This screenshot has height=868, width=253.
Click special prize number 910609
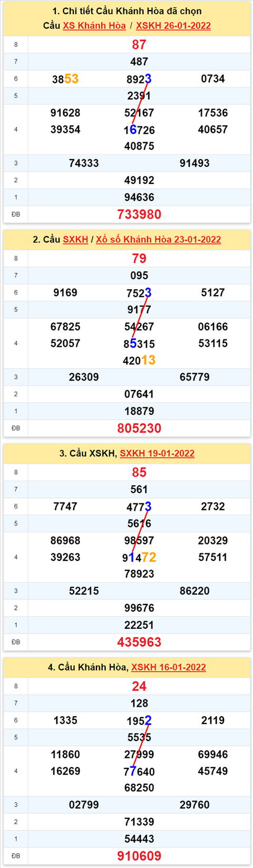click(x=139, y=856)
